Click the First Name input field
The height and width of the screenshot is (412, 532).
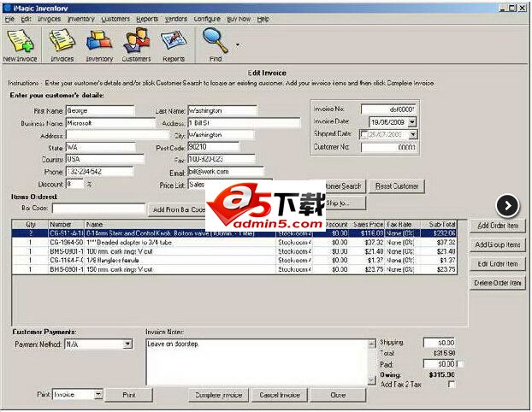tap(100, 111)
